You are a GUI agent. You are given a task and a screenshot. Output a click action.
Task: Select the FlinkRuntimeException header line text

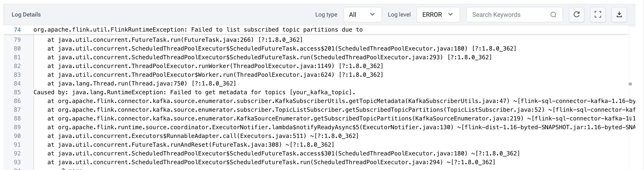coord(198,30)
